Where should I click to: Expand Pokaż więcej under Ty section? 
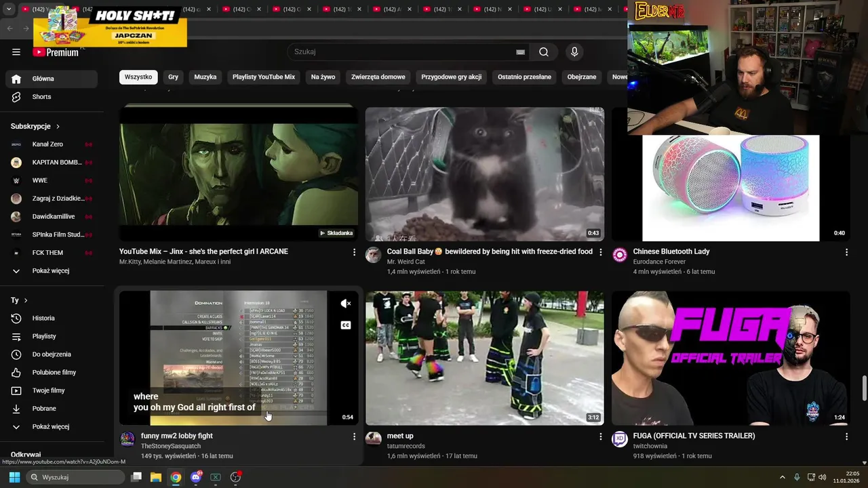click(52, 427)
